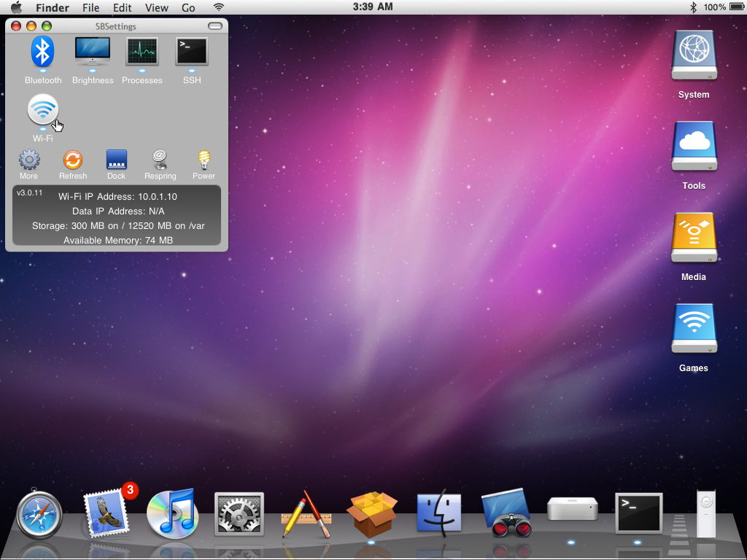Open the View menu
The image size is (747, 560).
[x=156, y=7]
